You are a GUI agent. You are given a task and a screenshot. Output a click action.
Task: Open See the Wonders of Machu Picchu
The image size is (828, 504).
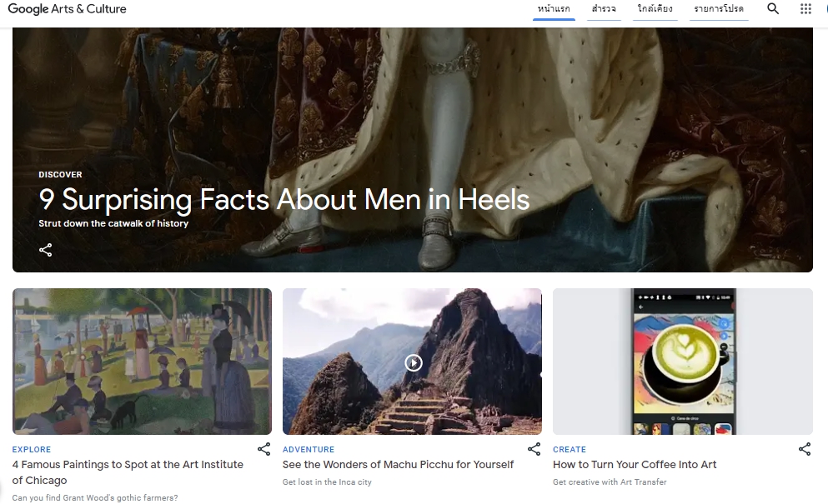(399, 464)
